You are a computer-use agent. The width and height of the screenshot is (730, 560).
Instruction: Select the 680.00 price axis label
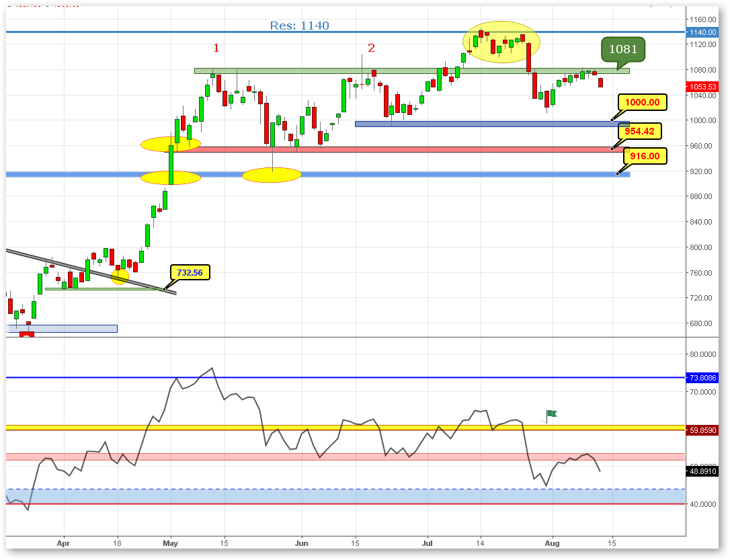coord(701,323)
